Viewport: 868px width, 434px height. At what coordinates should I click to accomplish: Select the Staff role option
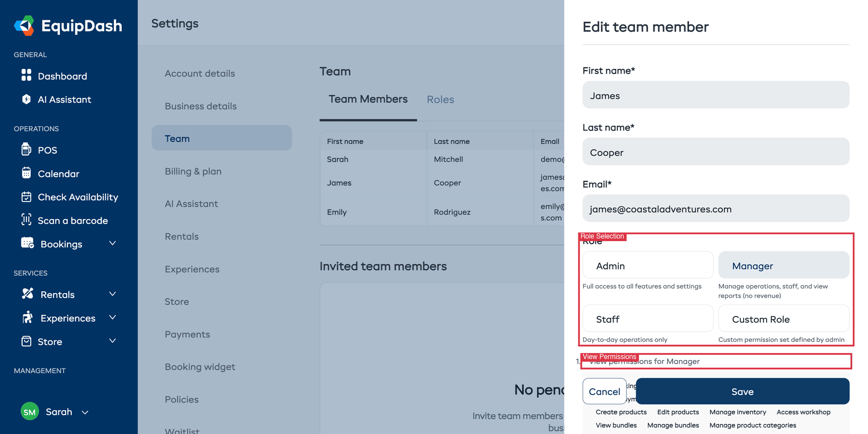pyautogui.click(x=648, y=318)
